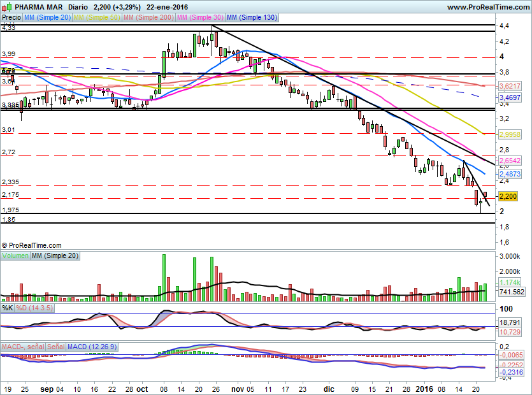Click the 1,6 price axis label
The image size is (532, 395).
click(x=504, y=242)
